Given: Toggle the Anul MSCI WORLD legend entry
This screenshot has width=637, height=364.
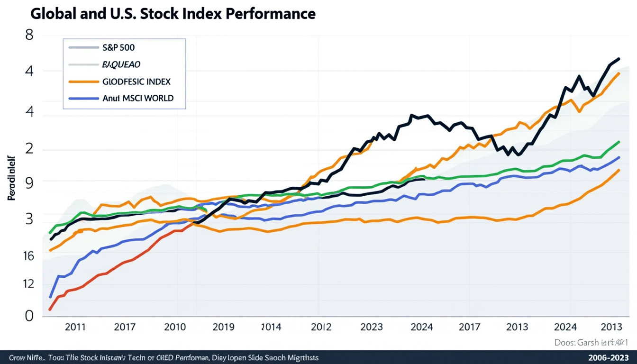Looking at the screenshot, I should (x=138, y=99).
